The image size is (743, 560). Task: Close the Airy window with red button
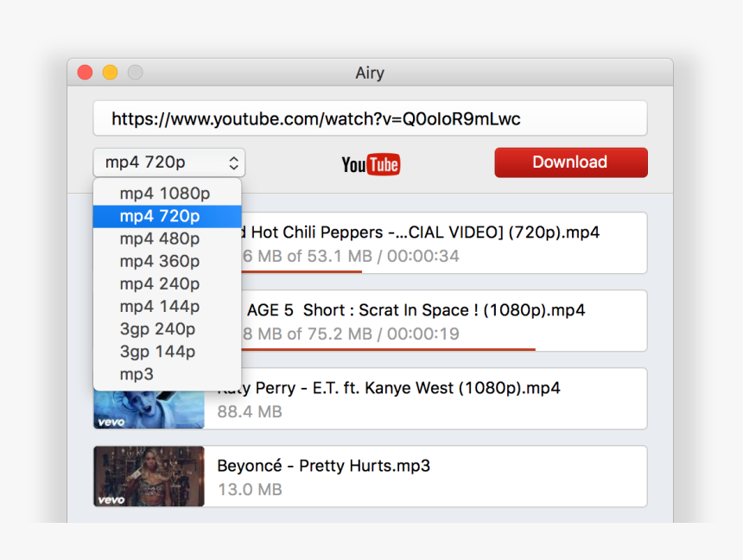86,73
